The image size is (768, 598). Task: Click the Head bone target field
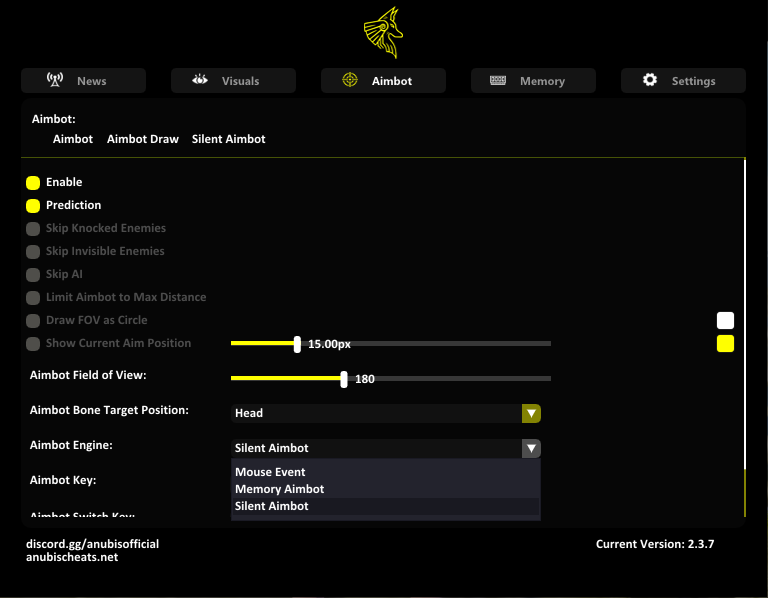[376, 413]
